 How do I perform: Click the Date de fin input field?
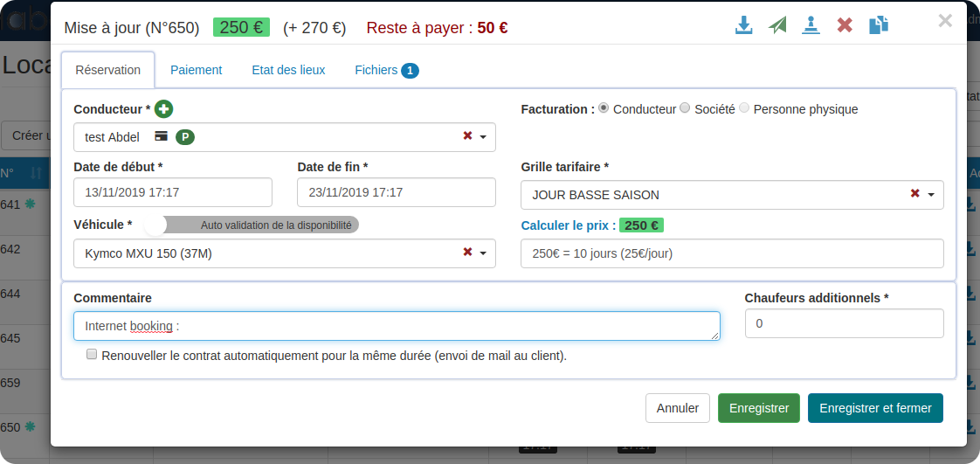pos(396,192)
